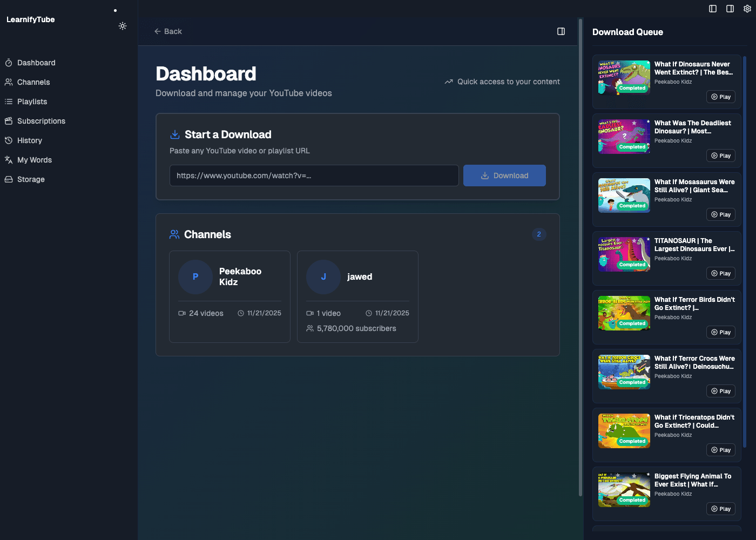Click the Storage drive icon
The image size is (756, 540).
coord(8,179)
